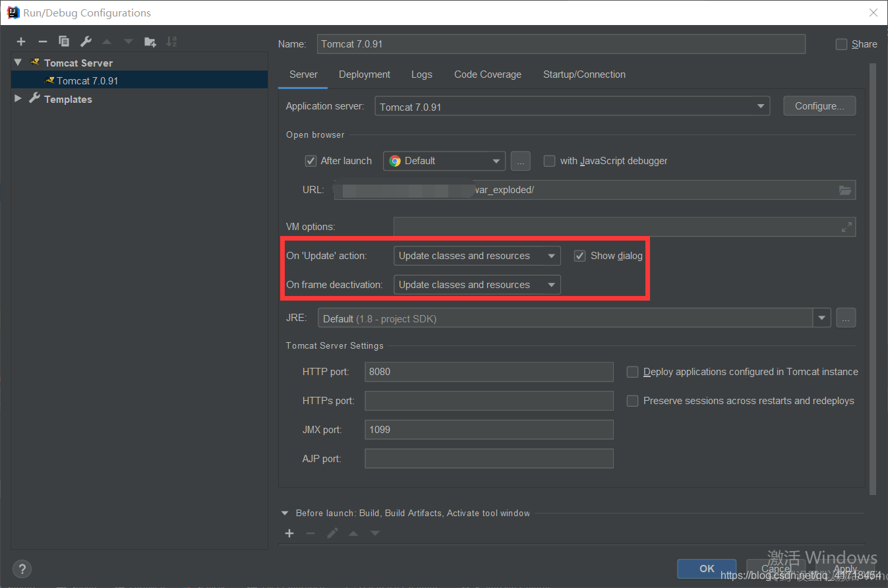
Task: Expand the VM options field
Action: click(846, 227)
